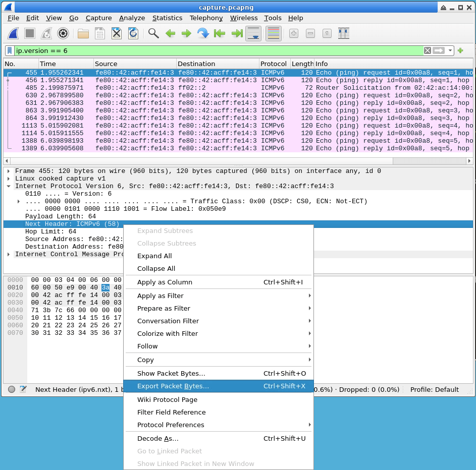Open expert information status circle icon
The height and width of the screenshot is (470, 476).
point(12,389)
